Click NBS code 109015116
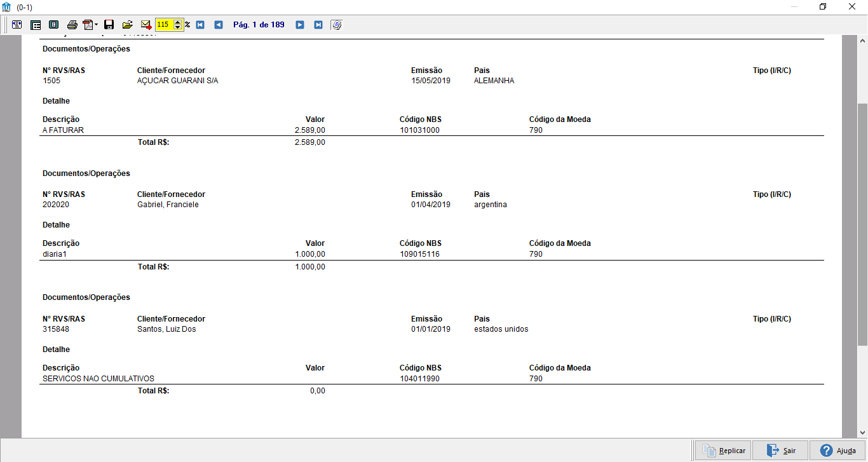Viewport: 868px width, 462px height. click(x=419, y=254)
